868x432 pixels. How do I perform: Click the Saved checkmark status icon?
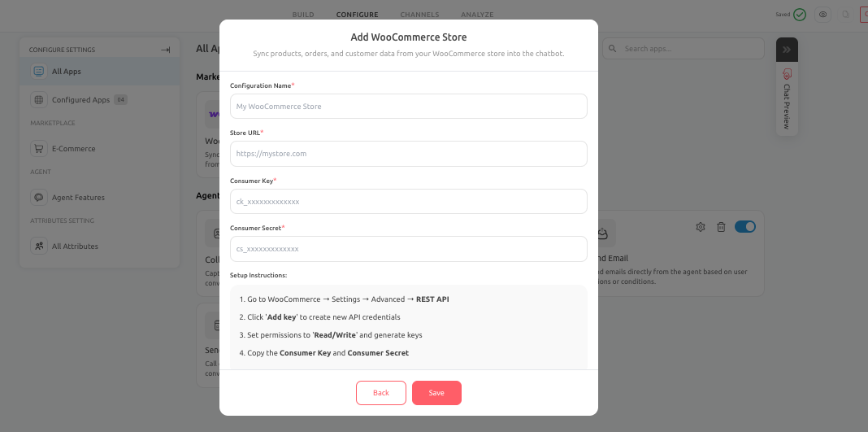(800, 15)
